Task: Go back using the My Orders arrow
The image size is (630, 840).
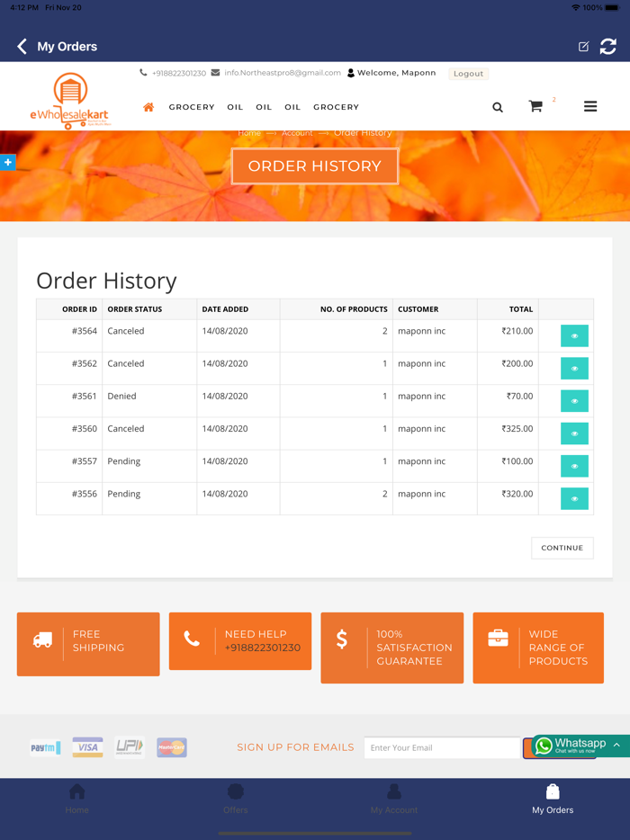Action: (22, 47)
